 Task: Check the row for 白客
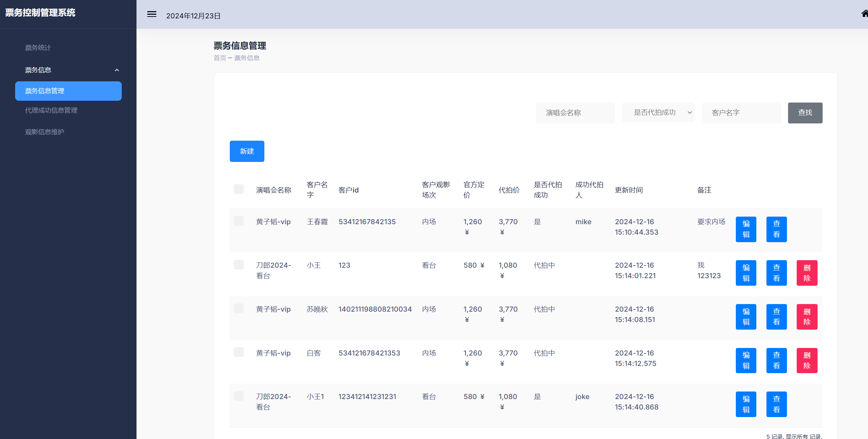pyautogui.click(x=239, y=352)
